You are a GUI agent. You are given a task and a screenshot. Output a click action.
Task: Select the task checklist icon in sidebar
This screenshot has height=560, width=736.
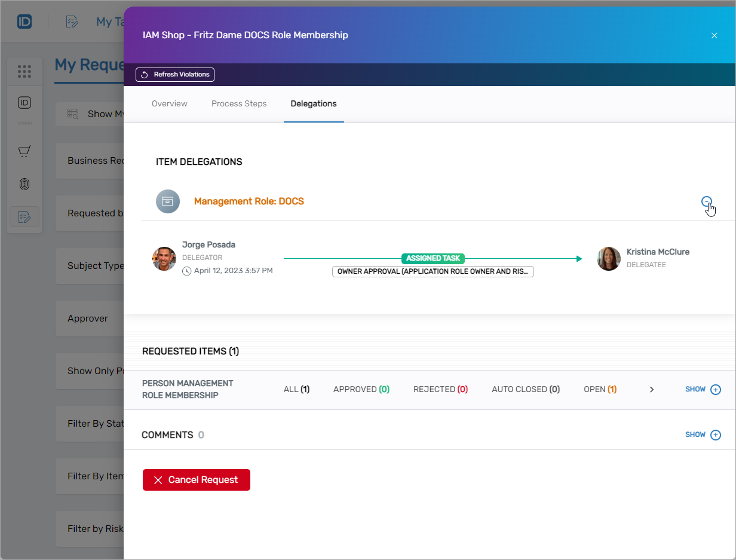[24, 216]
